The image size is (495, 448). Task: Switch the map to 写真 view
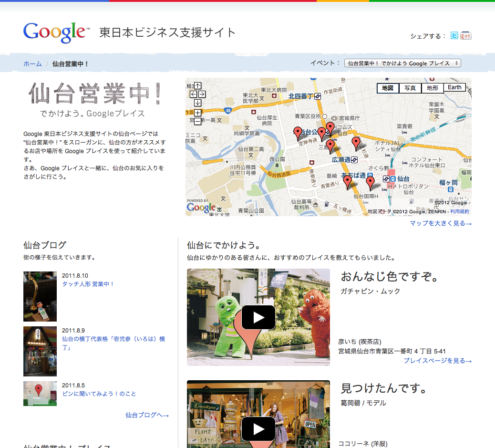pos(411,88)
